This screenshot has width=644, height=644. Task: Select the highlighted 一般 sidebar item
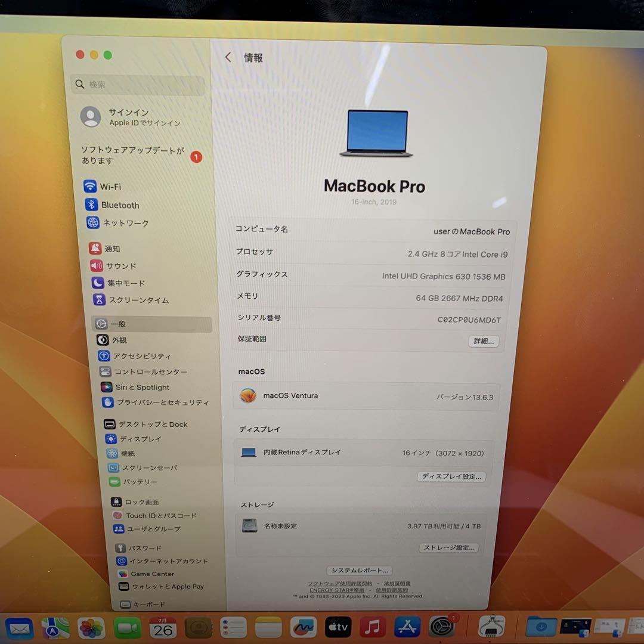pos(152,324)
